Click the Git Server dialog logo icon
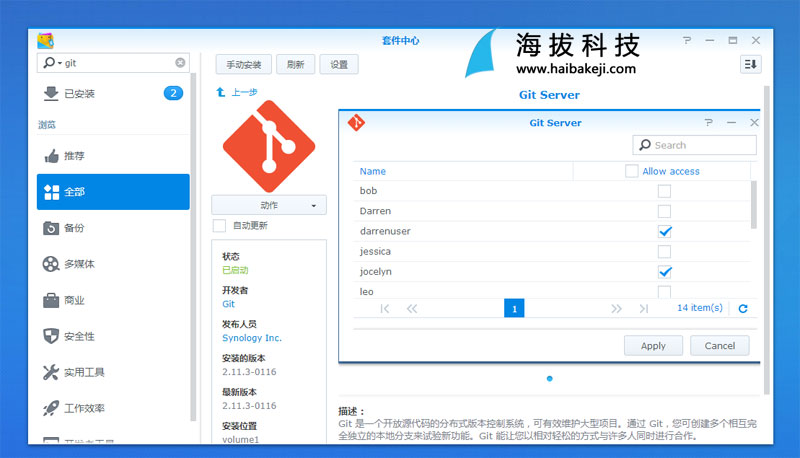800x458 pixels. 356,123
